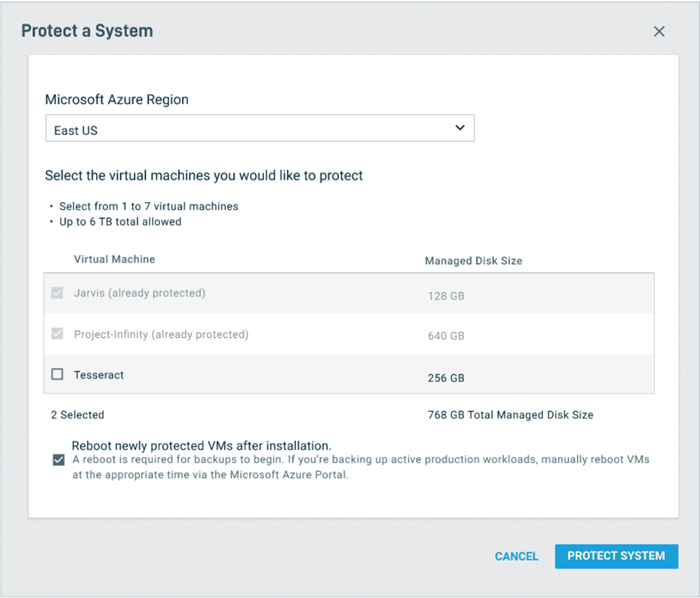This screenshot has height=598, width=700.
Task: Toggle the Jarvis virtual machine checkbox
Action: coord(57,294)
